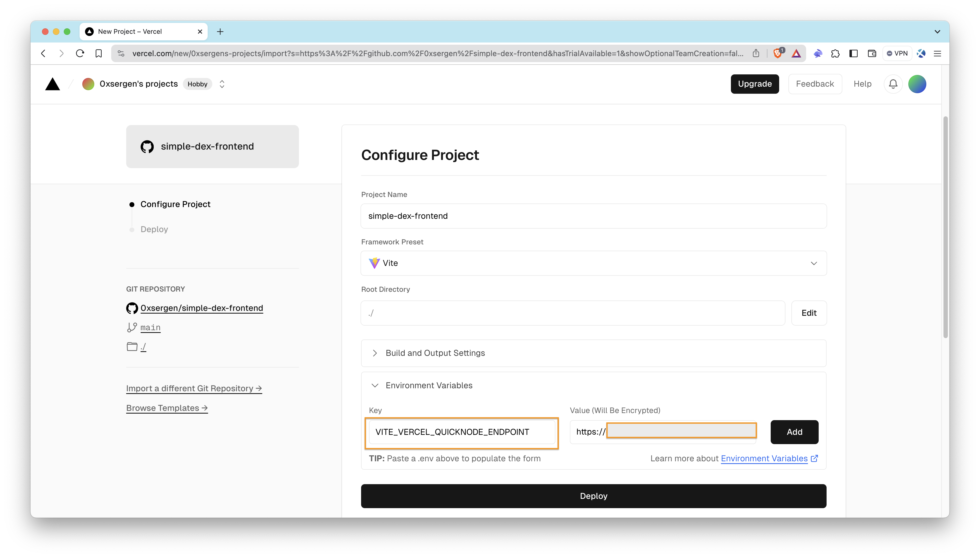Click the Root Directory field
The width and height of the screenshot is (980, 558).
pyautogui.click(x=573, y=313)
